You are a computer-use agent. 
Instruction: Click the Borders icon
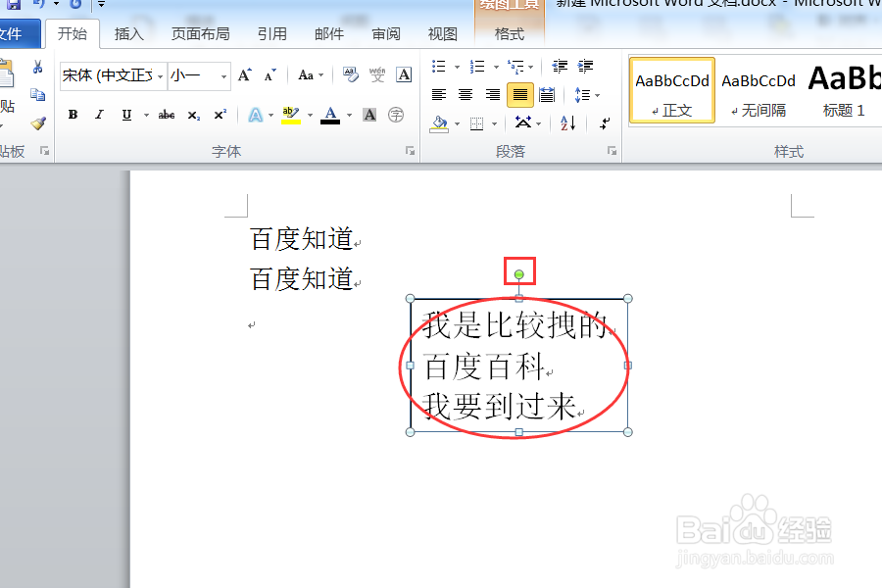[x=477, y=123]
